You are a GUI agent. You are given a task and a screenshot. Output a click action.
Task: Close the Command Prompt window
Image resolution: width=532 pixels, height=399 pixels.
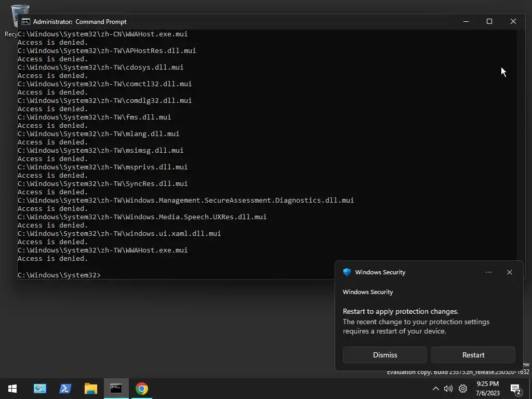tap(513, 22)
